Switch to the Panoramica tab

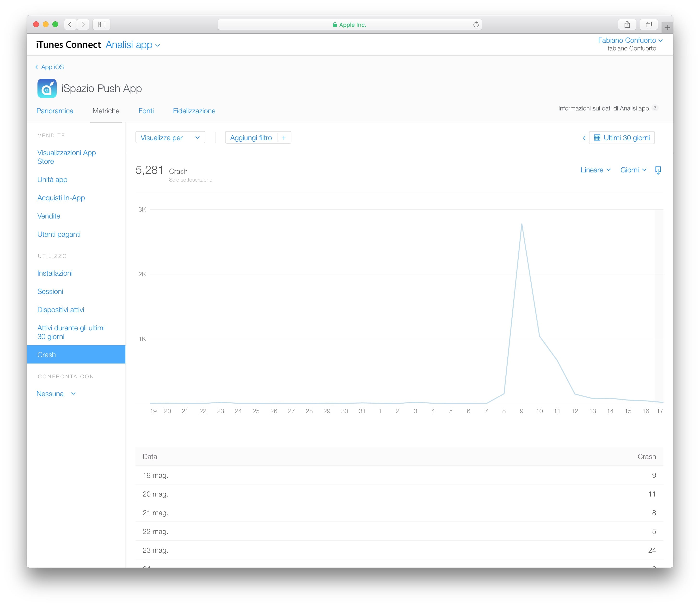[x=55, y=111]
